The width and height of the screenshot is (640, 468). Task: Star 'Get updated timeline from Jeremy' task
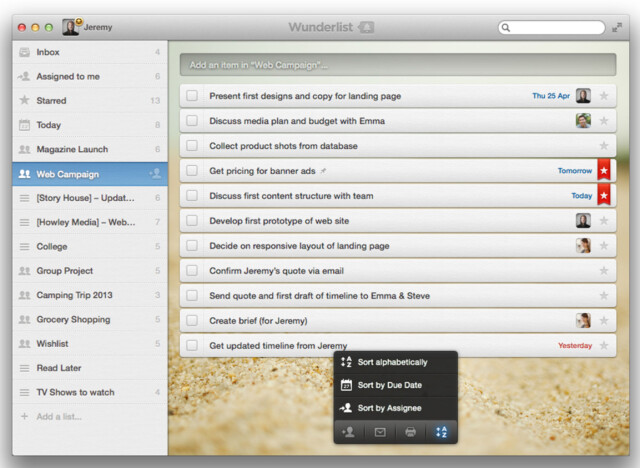coord(604,346)
